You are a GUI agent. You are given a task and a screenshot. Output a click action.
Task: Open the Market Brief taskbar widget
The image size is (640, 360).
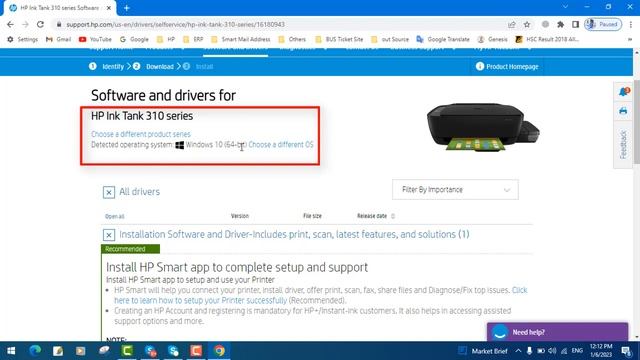coord(482,351)
